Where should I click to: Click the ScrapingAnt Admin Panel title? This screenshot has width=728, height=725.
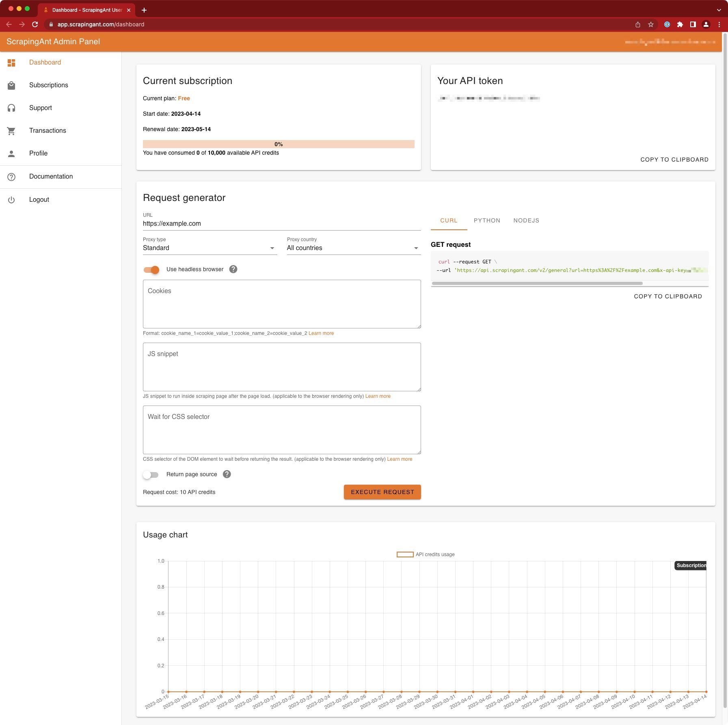click(x=53, y=42)
